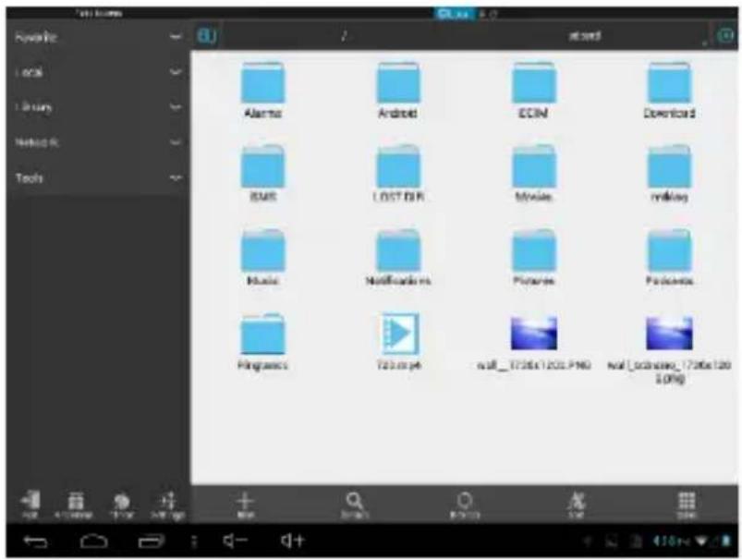Tap the recent apps button
Viewport: 742px width, 560px height.
click(x=152, y=541)
